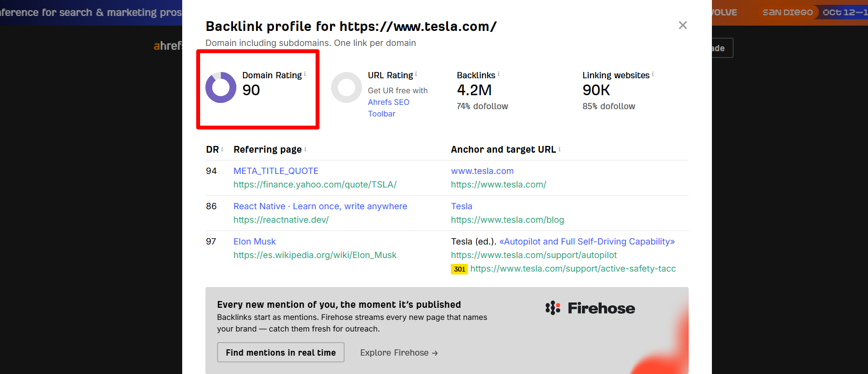Open info icon beside Anchor and target URL
Viewport: 868px width, 374px height.
(560, 149)
